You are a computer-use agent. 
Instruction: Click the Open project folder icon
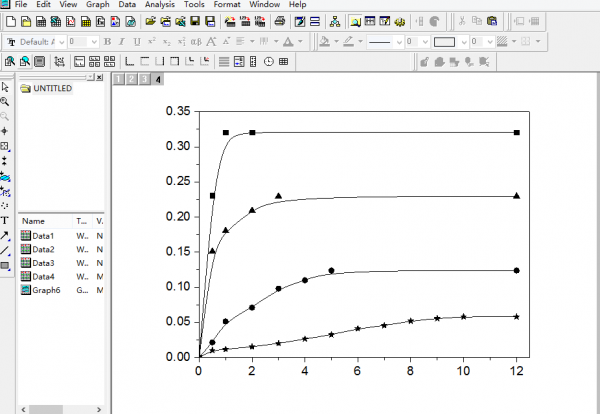click(151, 21)
